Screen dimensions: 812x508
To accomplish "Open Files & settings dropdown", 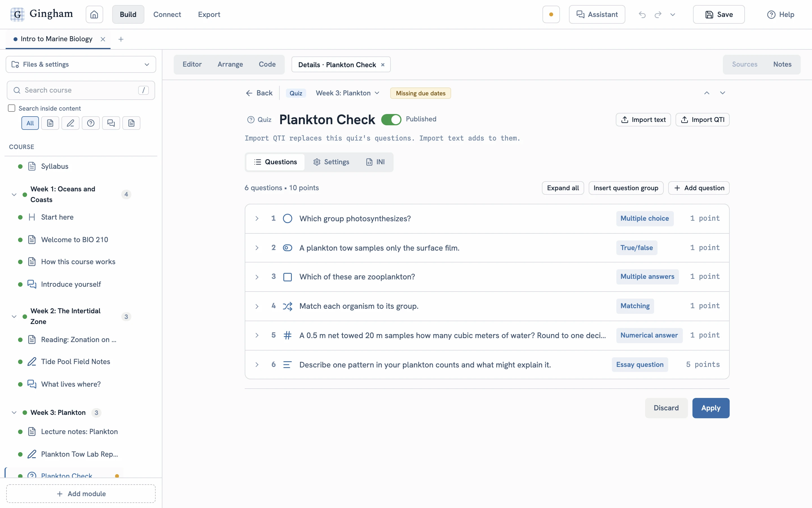I will [x=81, y=65].
